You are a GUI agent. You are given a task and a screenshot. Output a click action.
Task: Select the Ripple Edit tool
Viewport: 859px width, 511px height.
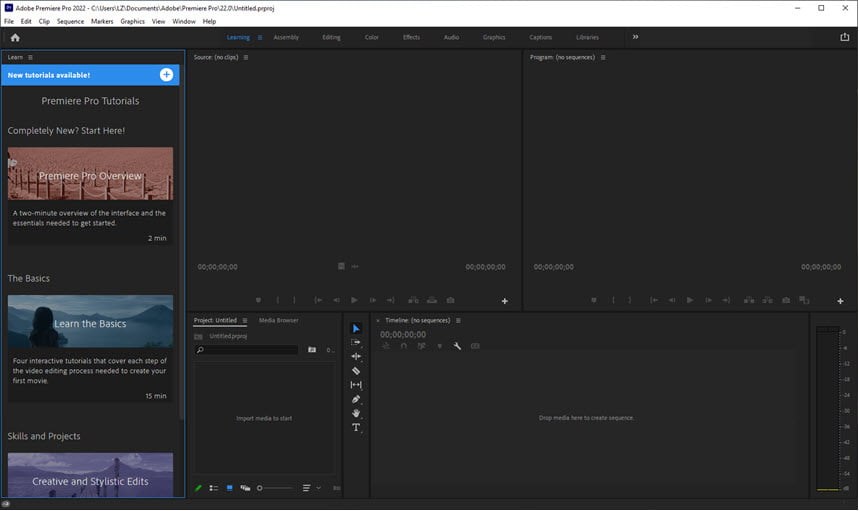click(x=356, y=357)
